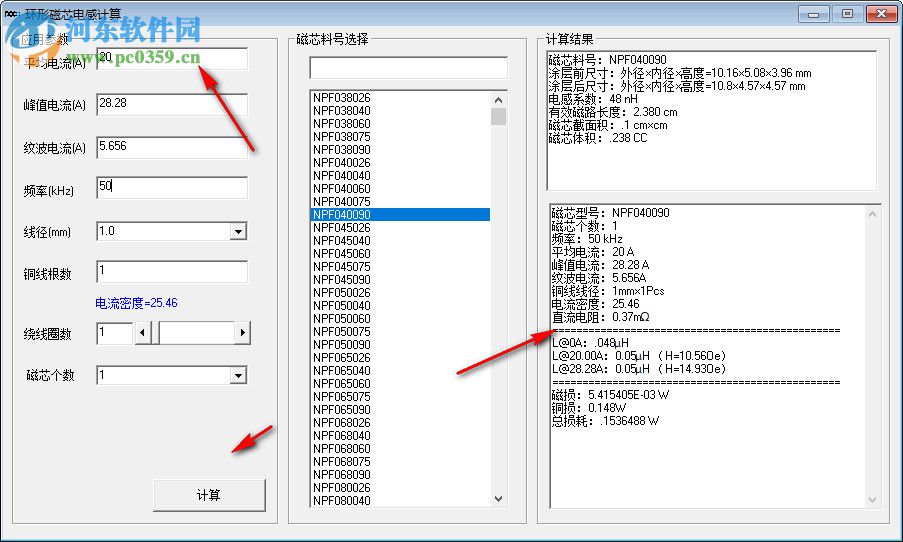The image size is (903, 542).
Task: Select highlighted NPF040090 in the list
Action: coord(400,215)
